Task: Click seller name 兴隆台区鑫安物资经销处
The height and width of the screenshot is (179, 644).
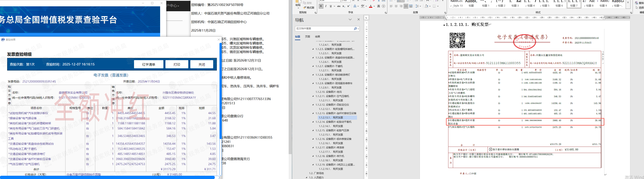Action: point(178,93)
